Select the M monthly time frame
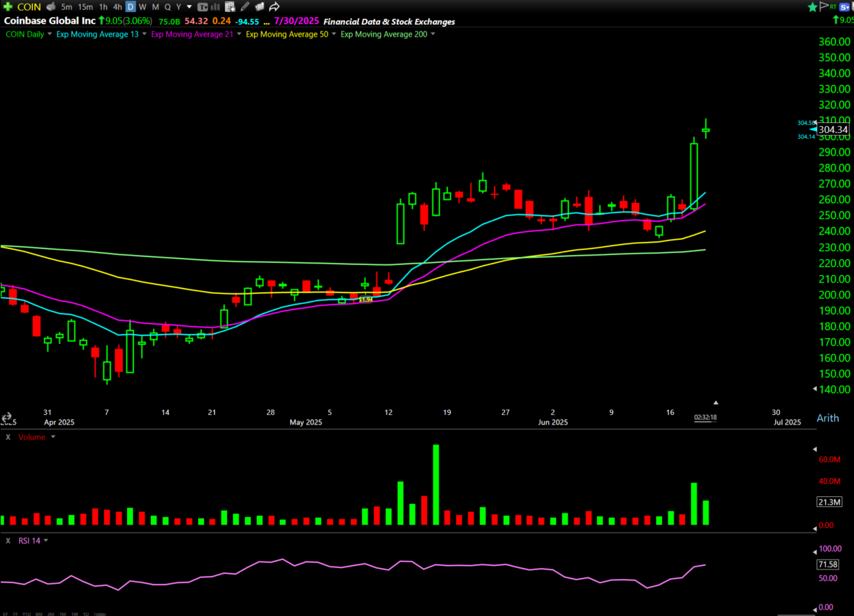854x616 pixels. click(x=155, y=7)
